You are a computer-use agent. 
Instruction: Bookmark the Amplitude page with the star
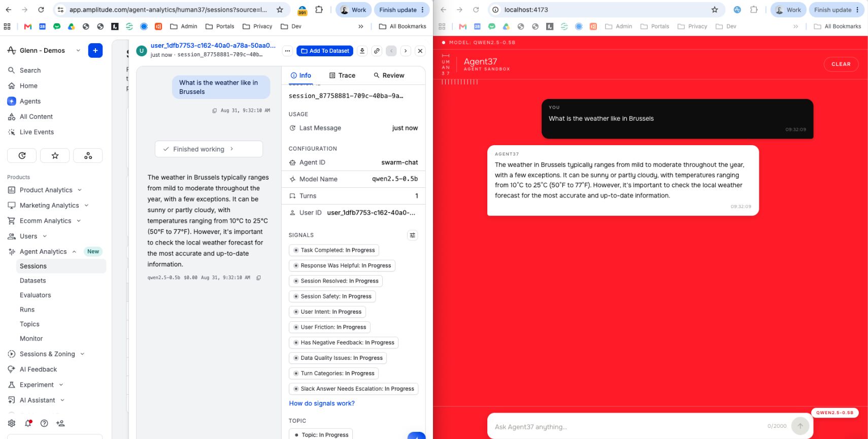(x=280, y=10)
